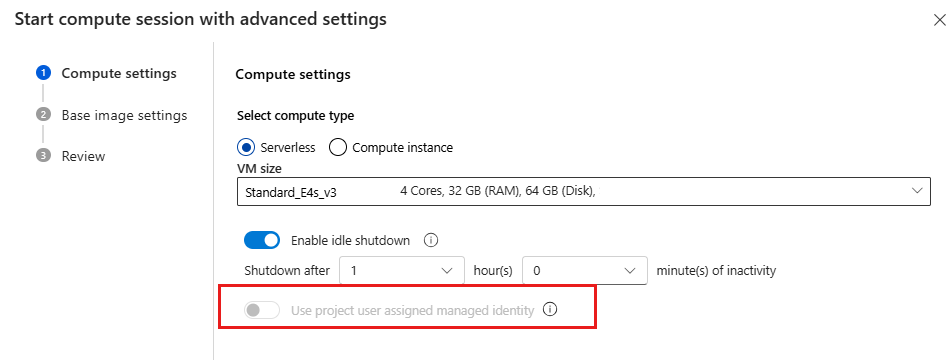Click the info icon beside Enable idle shutdown

click(431, 240)
